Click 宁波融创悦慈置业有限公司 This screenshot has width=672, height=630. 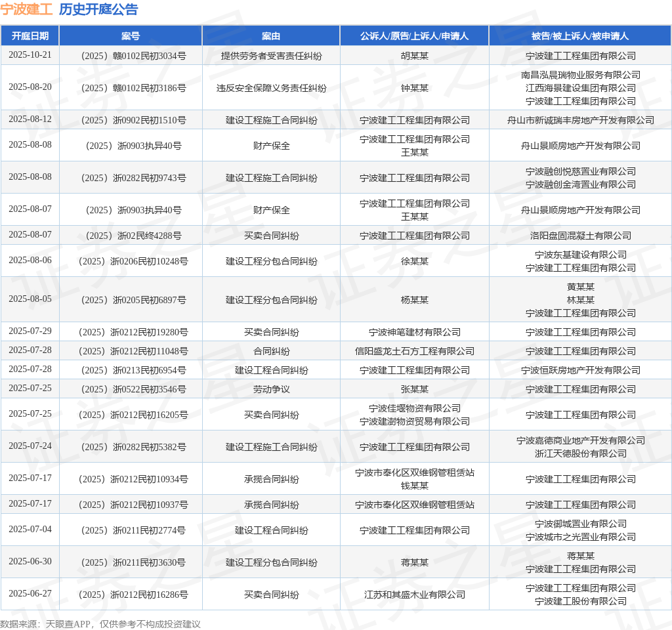(x=581, y=171)
